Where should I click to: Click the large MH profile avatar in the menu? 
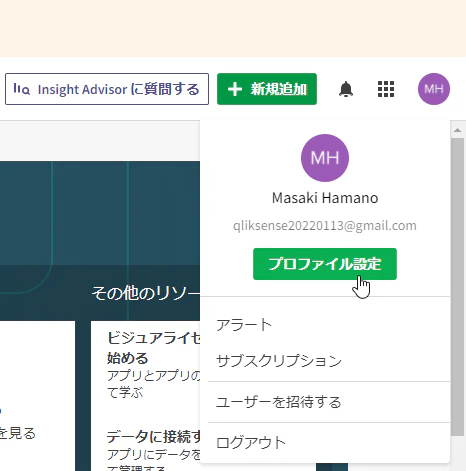(325, 158)
